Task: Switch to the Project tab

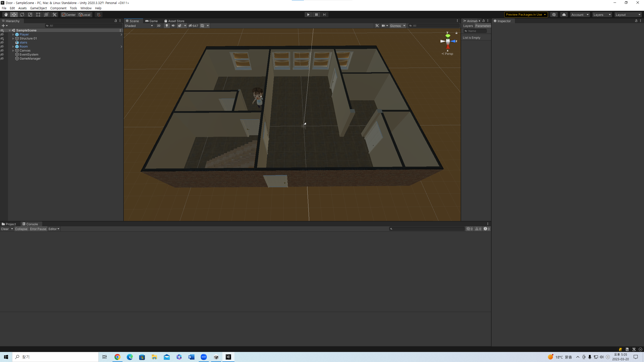Action: pos(9,224)
